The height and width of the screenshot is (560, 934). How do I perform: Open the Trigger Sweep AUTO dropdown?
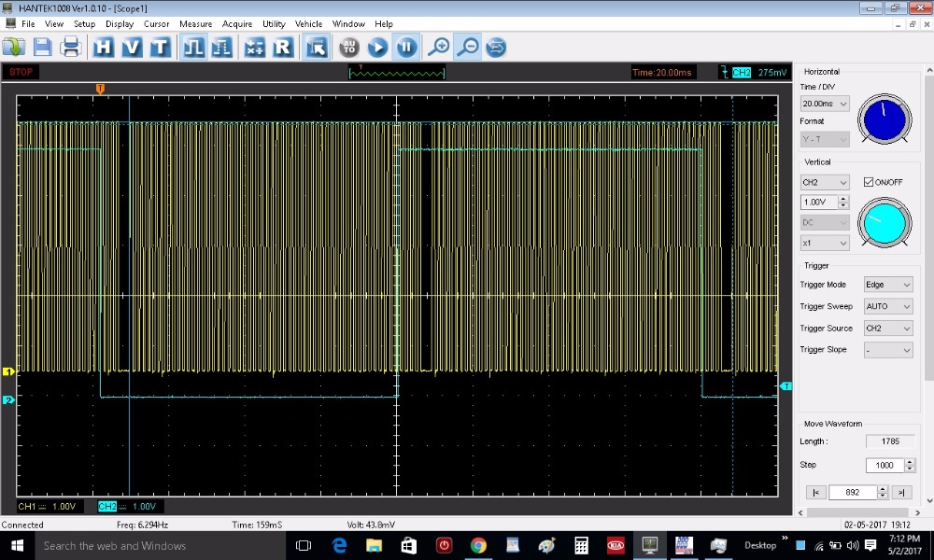click(x=888, y=306)
